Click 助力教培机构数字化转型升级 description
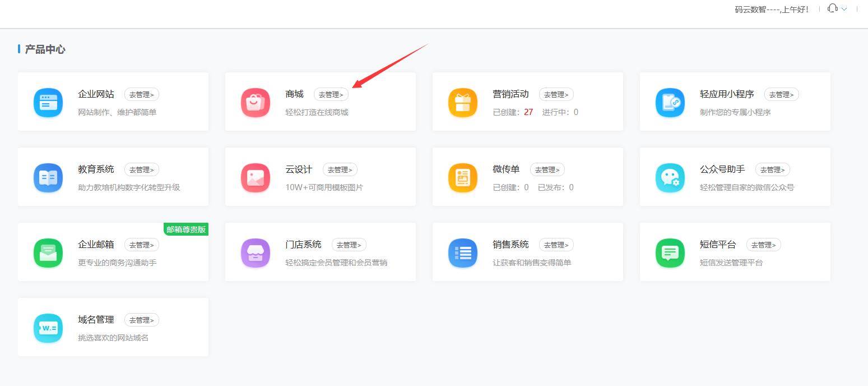 [129, 187]
